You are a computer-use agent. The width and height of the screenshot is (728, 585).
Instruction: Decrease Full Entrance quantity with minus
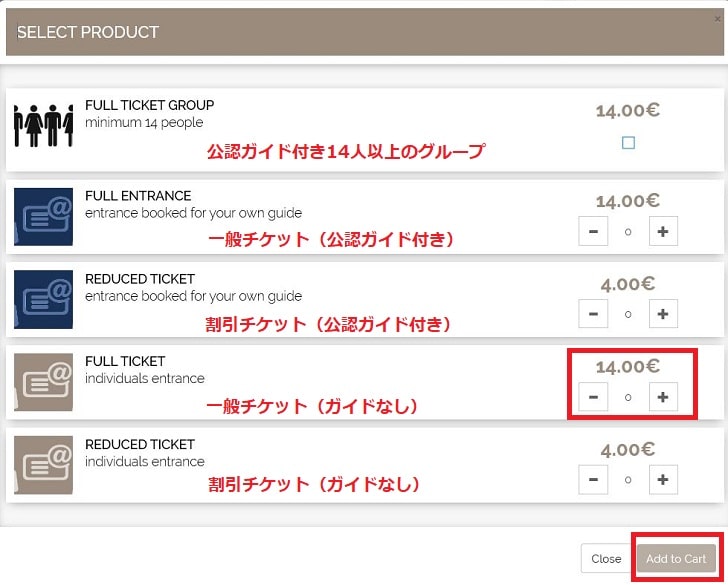tap(593, 231)
